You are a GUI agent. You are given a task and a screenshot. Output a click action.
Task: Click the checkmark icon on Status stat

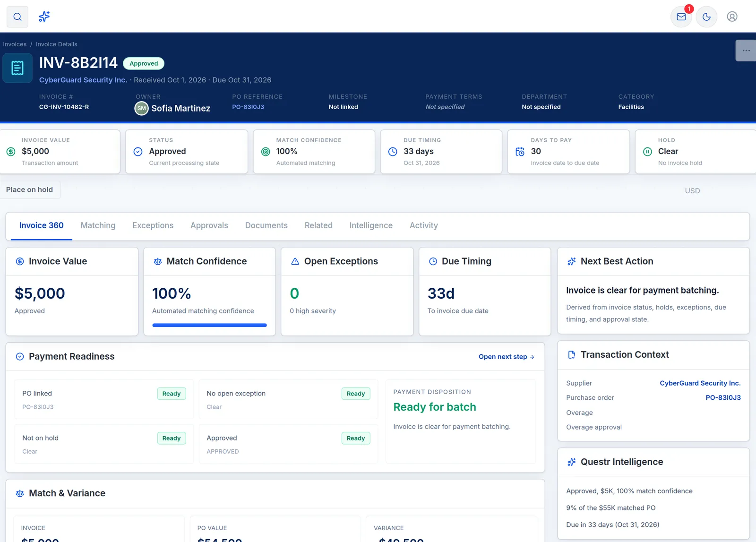click(x=138, y=152)
